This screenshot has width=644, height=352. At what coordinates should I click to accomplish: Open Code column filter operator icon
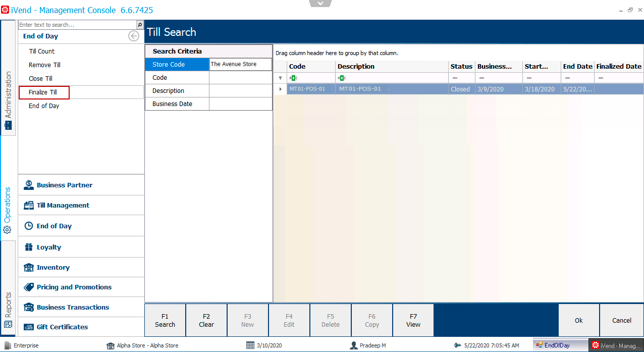(293, 78)
